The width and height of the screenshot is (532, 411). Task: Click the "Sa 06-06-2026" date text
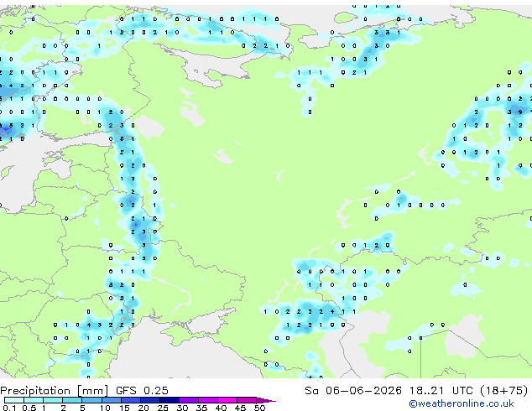[x=353, y=391]
